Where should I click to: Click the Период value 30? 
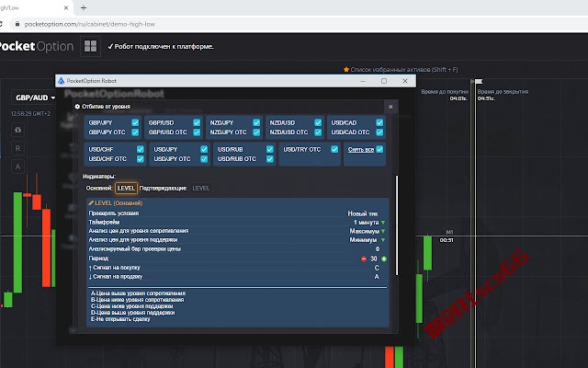(x=374, y=259)
